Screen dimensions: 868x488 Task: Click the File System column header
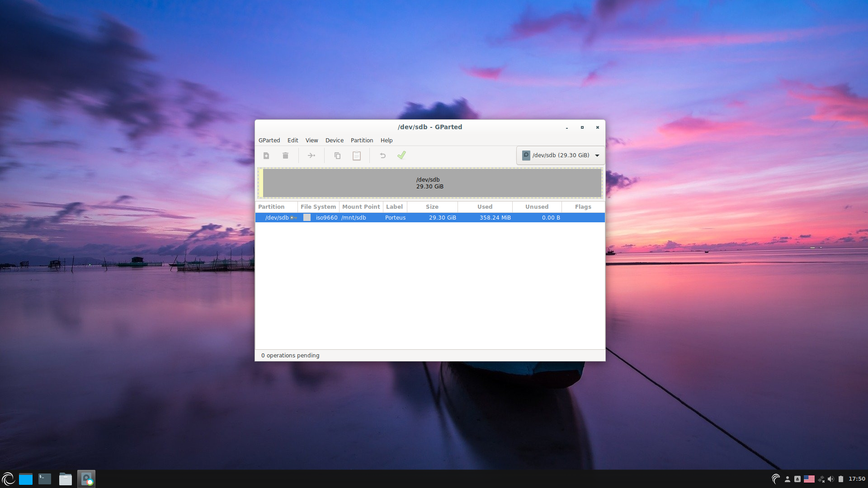[x=318, y=206]
